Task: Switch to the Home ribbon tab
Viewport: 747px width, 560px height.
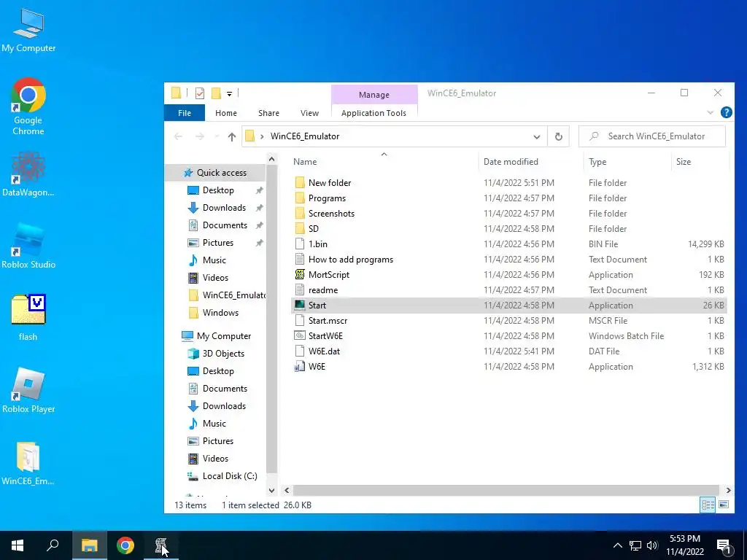Action: (226, 113)
